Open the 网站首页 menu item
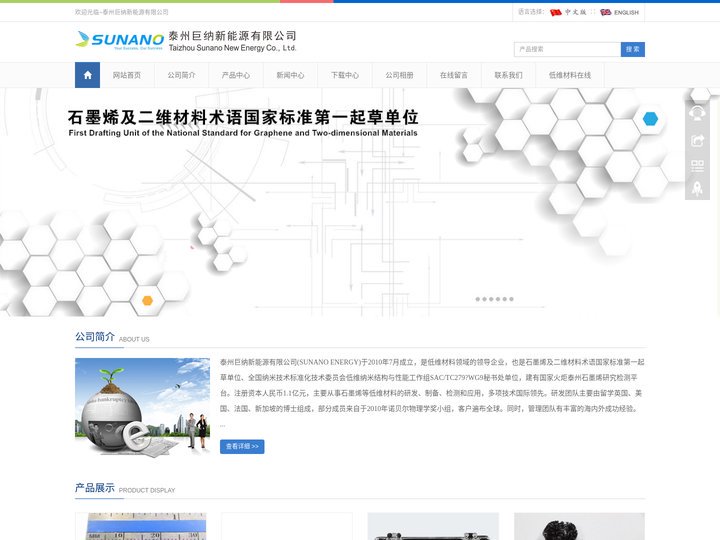This screenshot has width=720, height=540. (127, 75)
